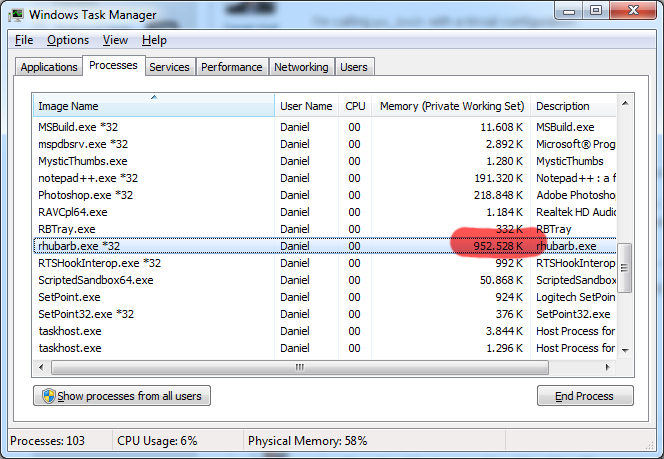The width and height of the screenshot is (664, 459).
Task: Click the Adobe Photoshop description cell
Action: [x=575, y=195]
